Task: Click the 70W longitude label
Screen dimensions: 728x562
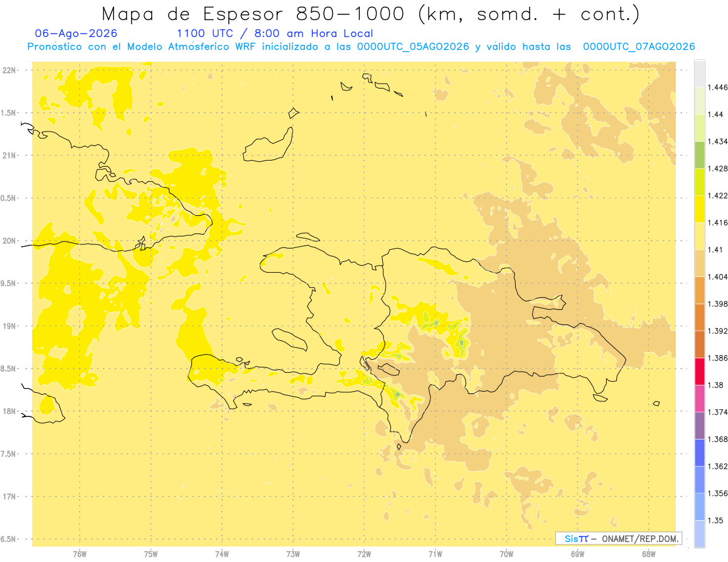Action: (x=507, y=554)
